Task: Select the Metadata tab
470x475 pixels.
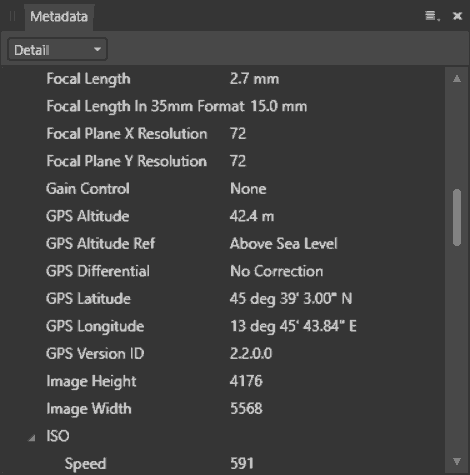Action: pyautogui.click(x=59, y=16)
